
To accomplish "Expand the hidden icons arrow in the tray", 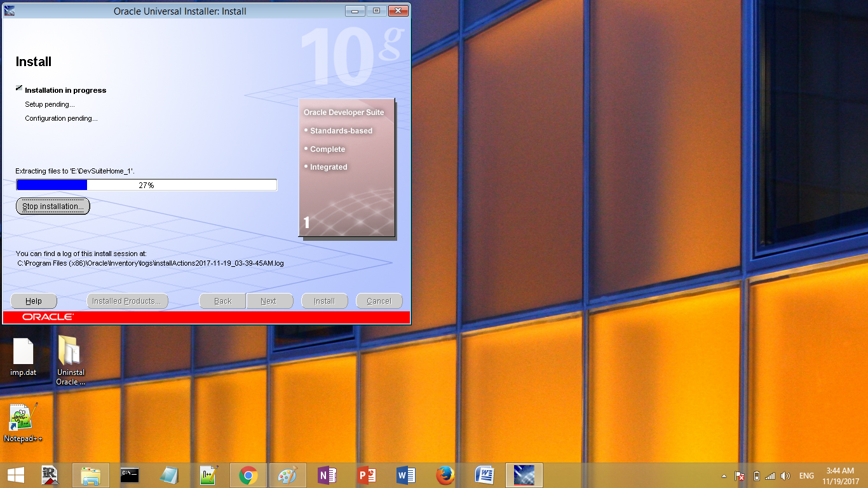I will point(724,475).
